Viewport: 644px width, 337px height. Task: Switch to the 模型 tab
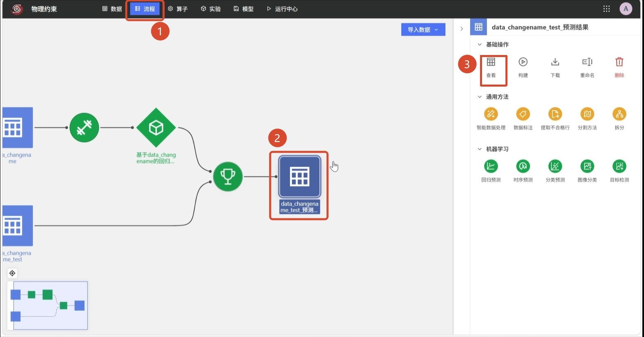pyautogui.click(x=243, y=9)
